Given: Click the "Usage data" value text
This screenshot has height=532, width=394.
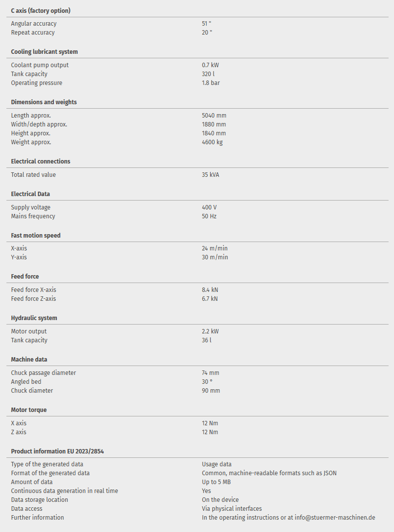Looking at the screenshot, I should tap(217, 464).
